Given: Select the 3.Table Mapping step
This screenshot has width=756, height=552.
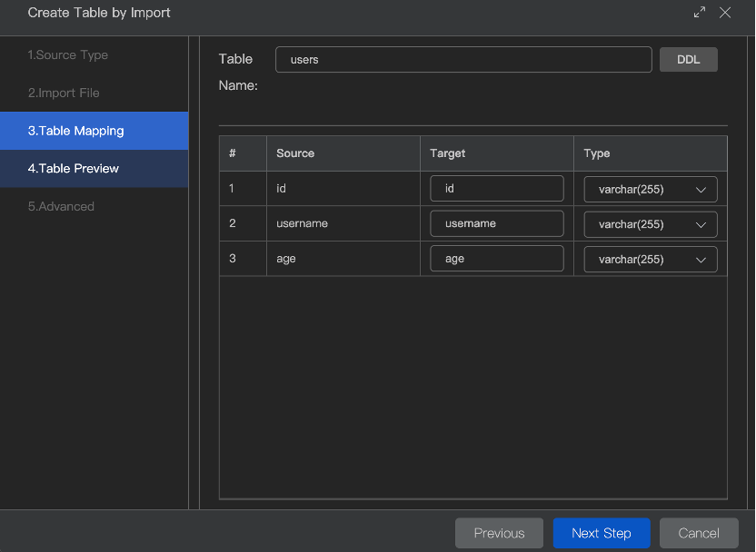Looking at the screenshot, I should (75, 131).
